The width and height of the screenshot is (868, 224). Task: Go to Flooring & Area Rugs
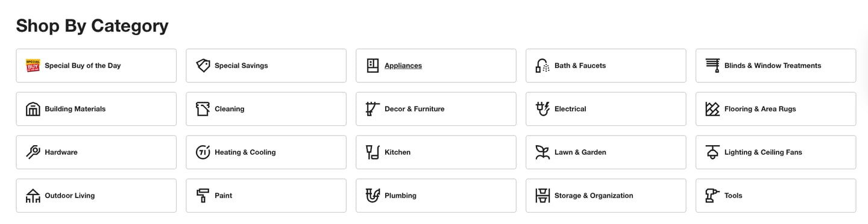click(776, 109)
